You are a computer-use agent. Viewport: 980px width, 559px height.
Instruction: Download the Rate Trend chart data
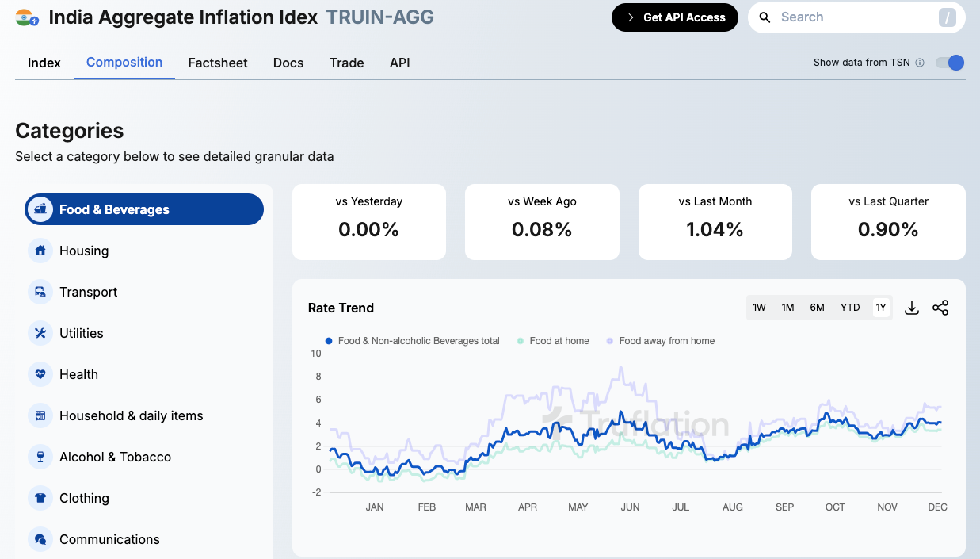(x=912, y=308)
